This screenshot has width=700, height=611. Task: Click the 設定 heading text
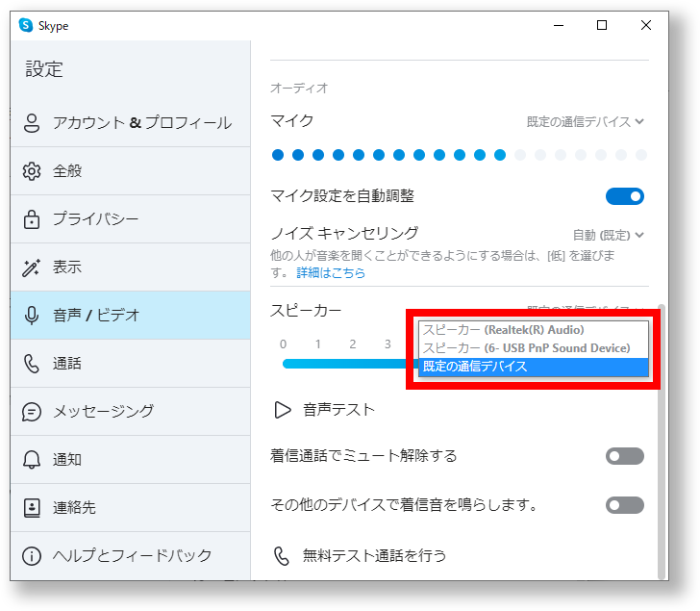click(x=44, y=69)
